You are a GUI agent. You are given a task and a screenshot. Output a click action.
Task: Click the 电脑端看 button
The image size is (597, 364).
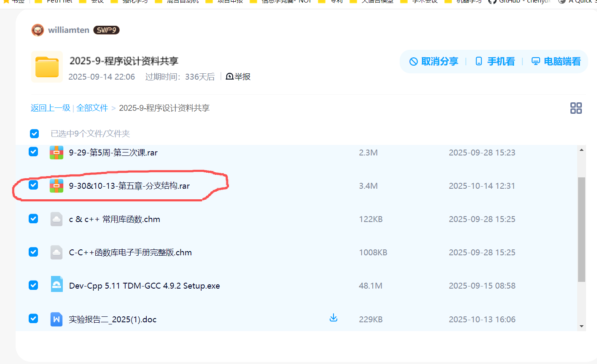(x=556, y=62)
